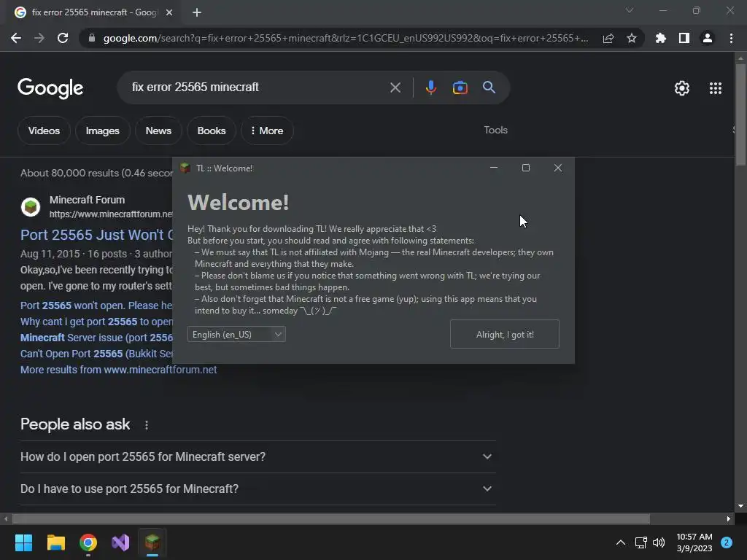Click the Chrome tab search chevron

coord(630,10)
